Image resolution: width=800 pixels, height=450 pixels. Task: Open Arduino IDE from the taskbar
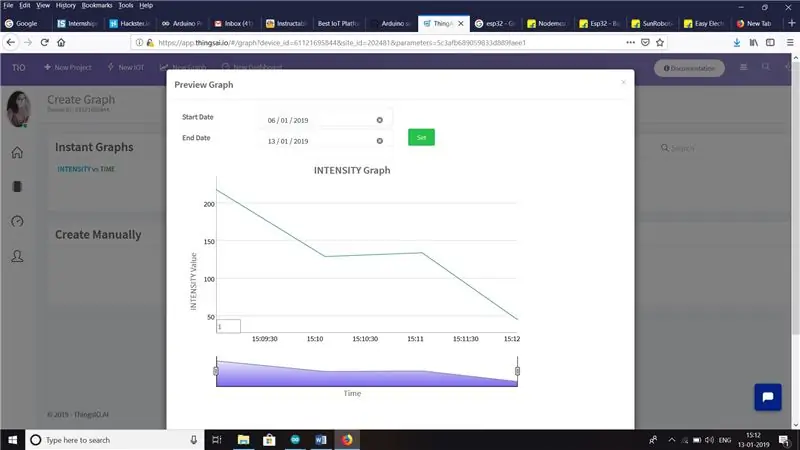coord(295,440)
